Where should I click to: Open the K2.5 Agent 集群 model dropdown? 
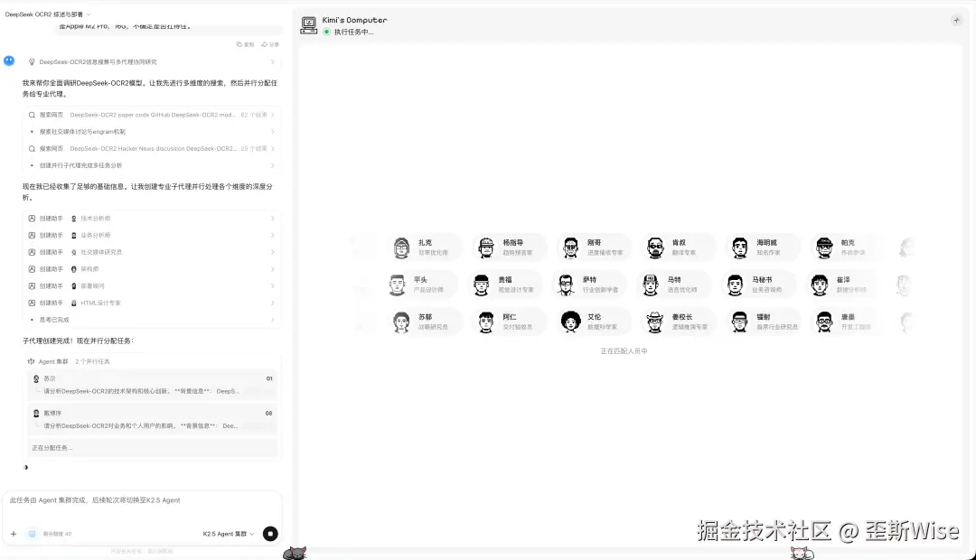coord(229,534)
